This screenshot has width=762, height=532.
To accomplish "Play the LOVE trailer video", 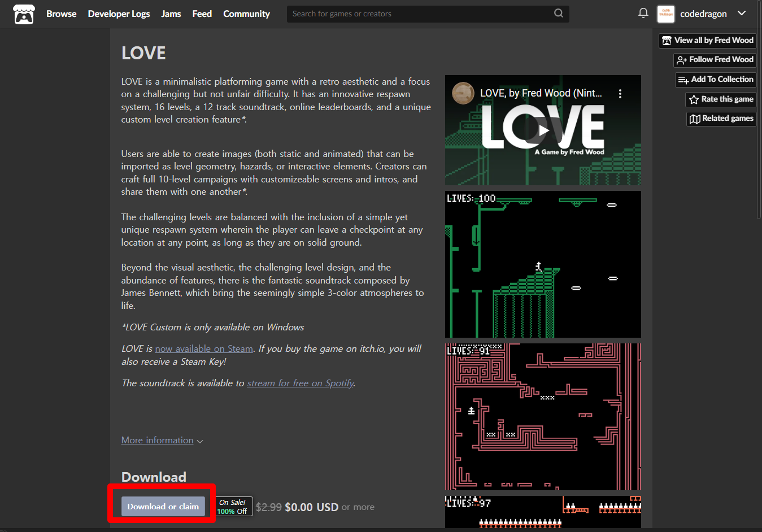I will click(543, 130).
